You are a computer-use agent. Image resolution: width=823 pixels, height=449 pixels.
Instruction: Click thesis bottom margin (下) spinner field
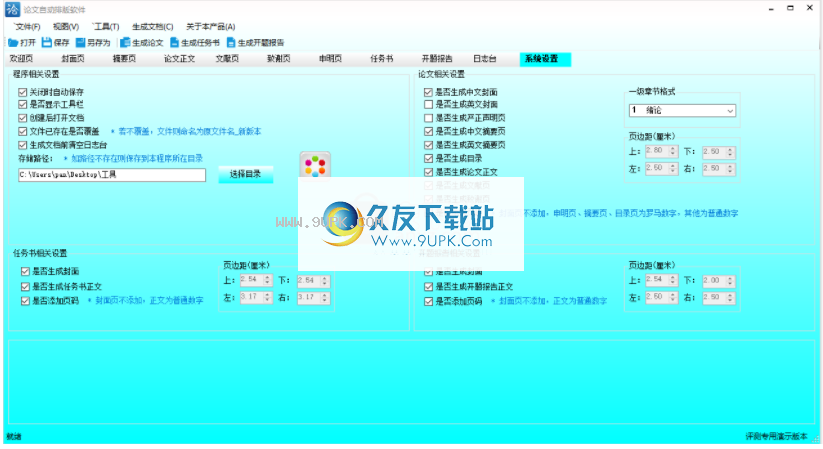coord(719,152)
